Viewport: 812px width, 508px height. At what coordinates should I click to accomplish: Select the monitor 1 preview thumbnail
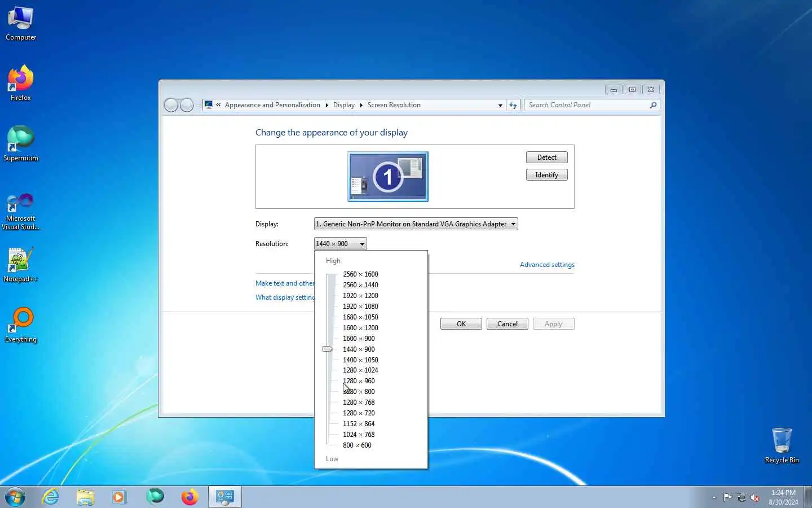coord(388,177)
